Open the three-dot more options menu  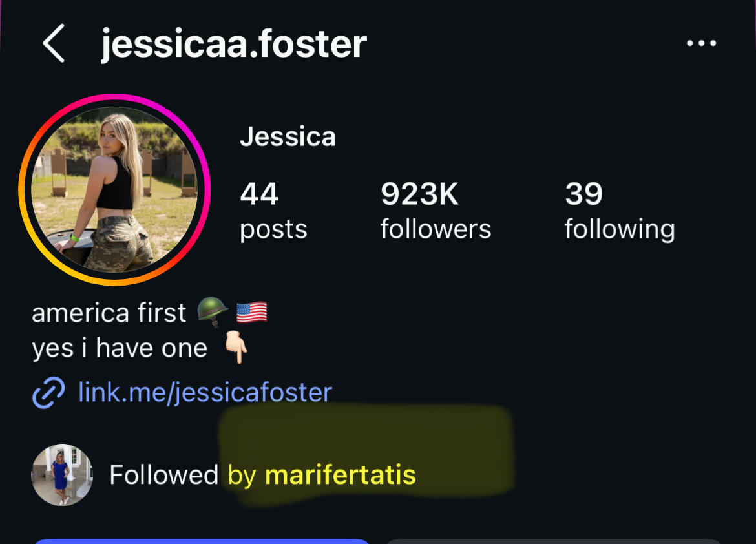(x=701, y=43)
